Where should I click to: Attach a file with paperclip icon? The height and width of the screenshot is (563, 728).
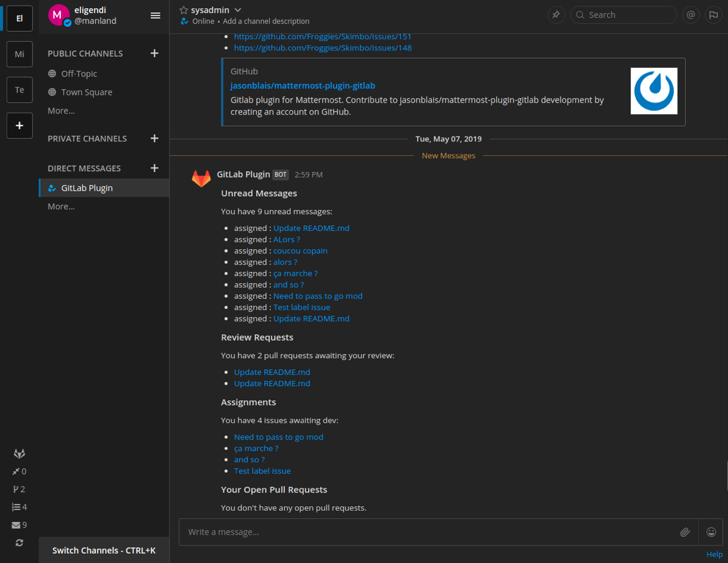pos(685,532)
